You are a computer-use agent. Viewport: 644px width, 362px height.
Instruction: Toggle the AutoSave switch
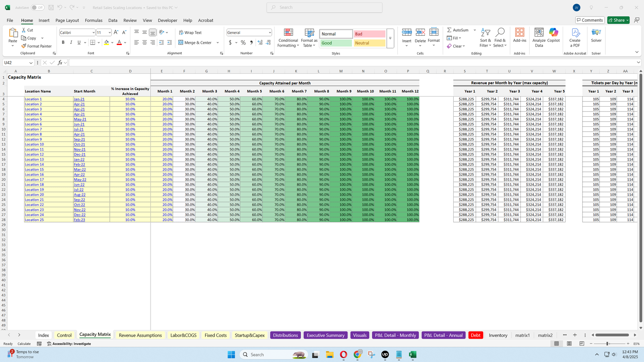[x=37, y=8]
